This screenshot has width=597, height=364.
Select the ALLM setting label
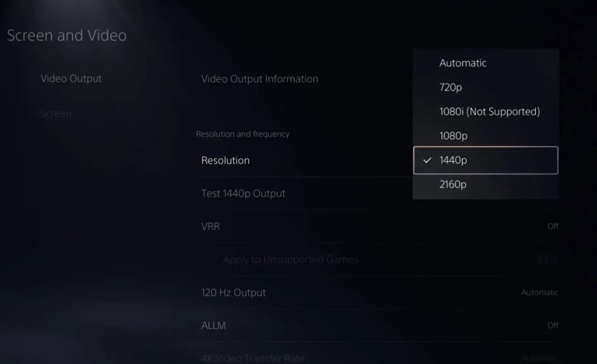(213, 325)
